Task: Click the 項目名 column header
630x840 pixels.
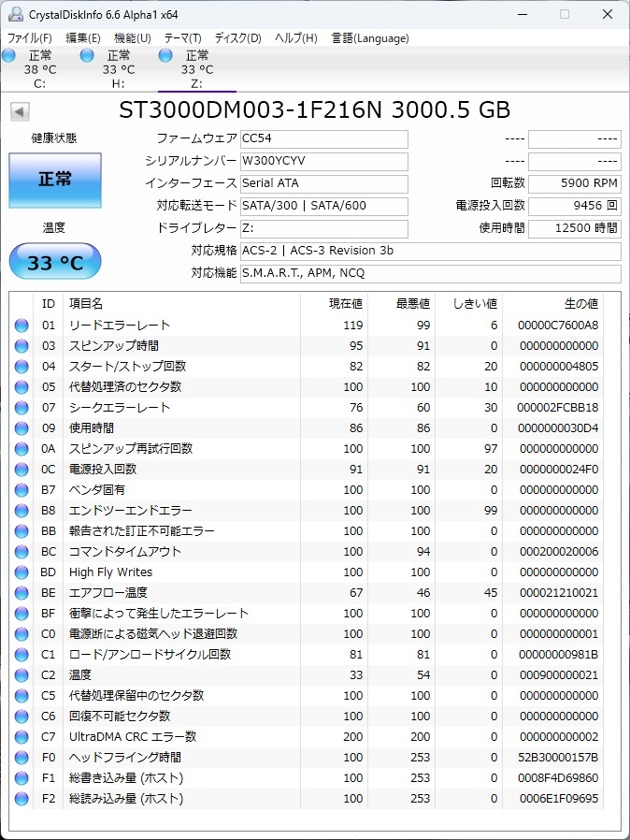Action: [x=181, y=304]
